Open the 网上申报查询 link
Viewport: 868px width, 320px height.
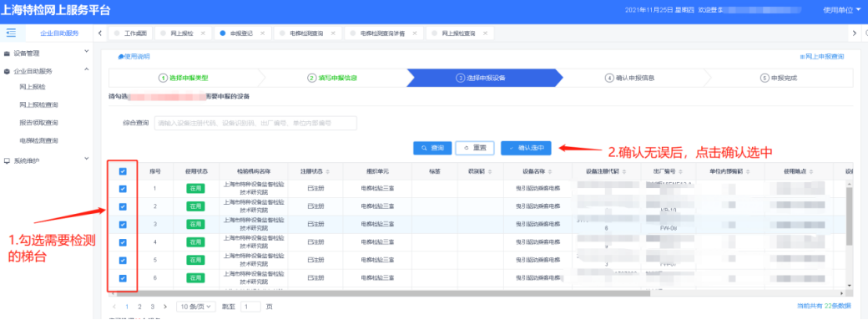(821, 57)
